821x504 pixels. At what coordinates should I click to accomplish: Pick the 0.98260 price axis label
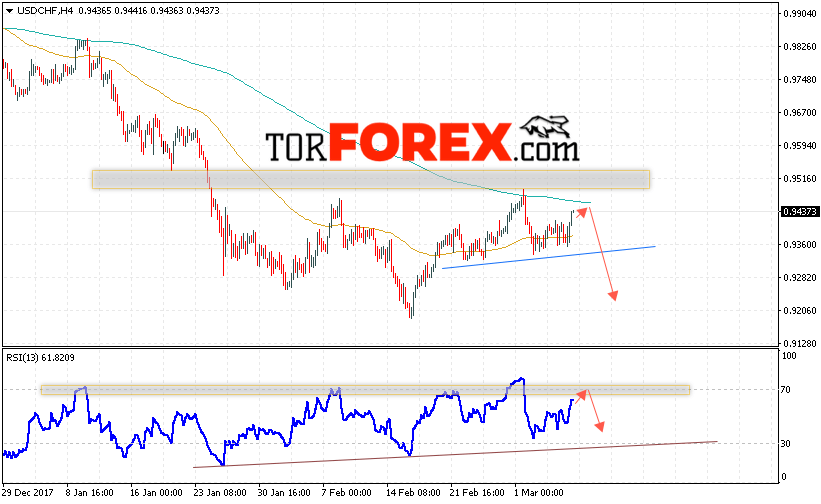click(800, 47)
